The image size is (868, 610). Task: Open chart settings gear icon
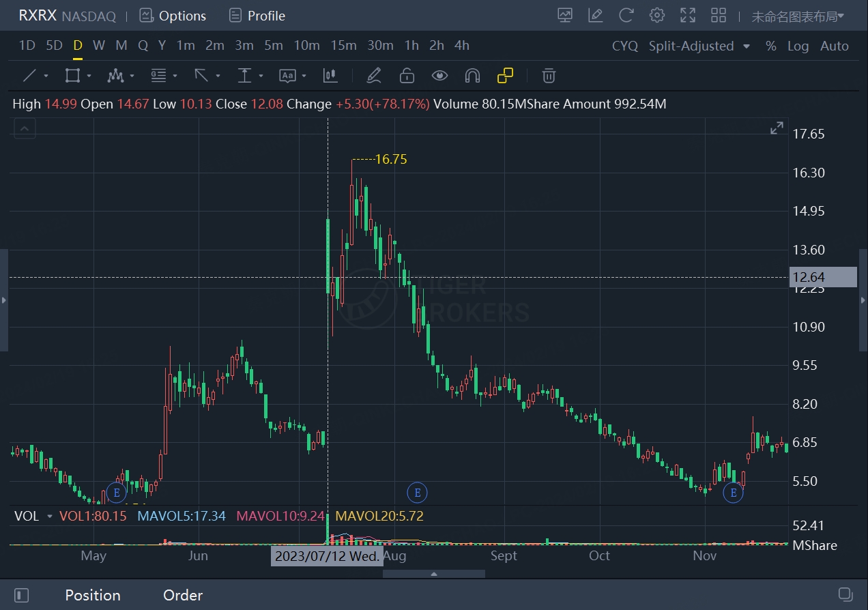pos(657,15)
